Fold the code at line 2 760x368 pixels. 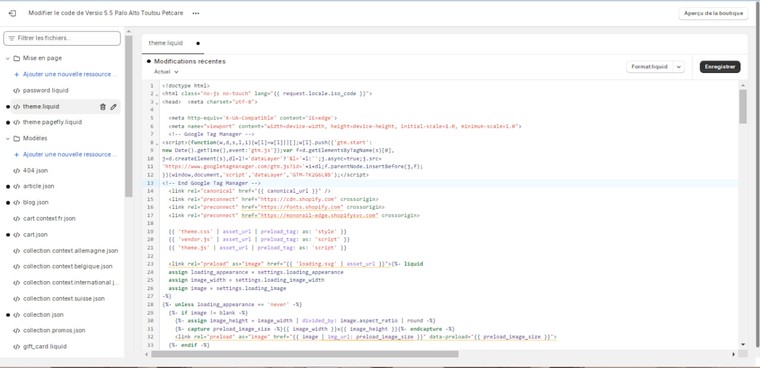click(x=157, y=94)
